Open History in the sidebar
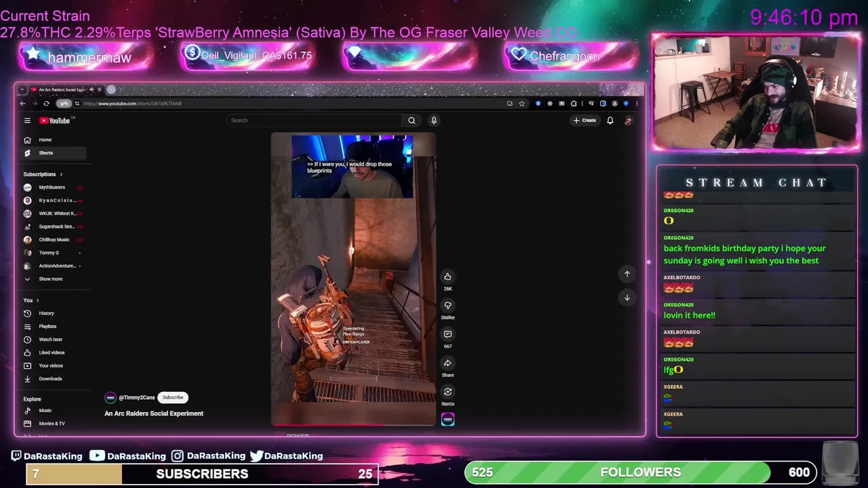This screenshot has width=868, height=488. tap(53, 313)
